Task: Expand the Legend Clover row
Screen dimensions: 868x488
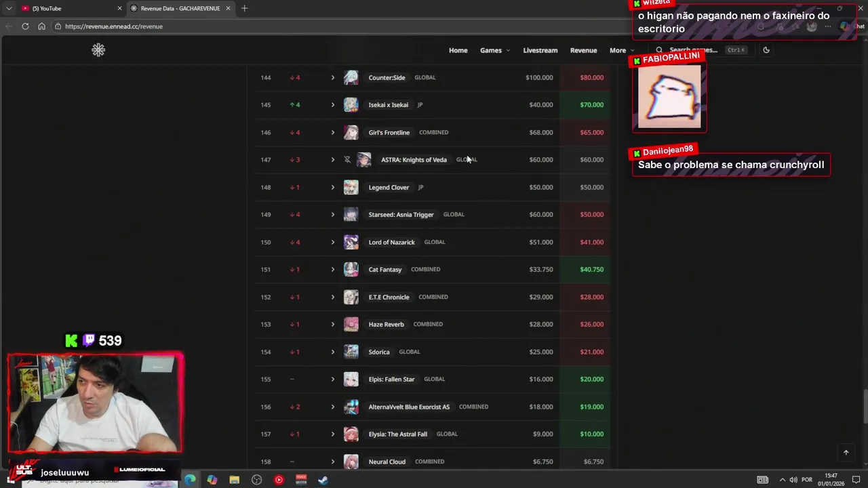Action: 332,187
